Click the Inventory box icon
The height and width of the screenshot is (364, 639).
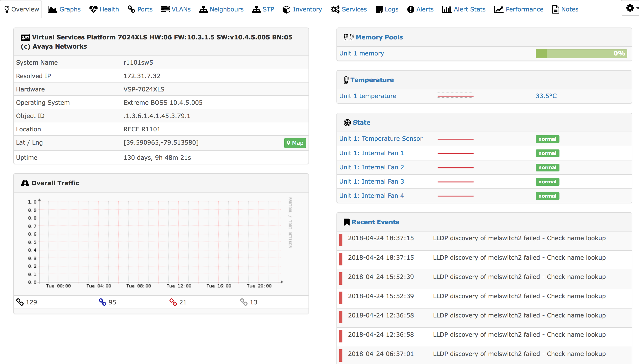click(286, 9)
